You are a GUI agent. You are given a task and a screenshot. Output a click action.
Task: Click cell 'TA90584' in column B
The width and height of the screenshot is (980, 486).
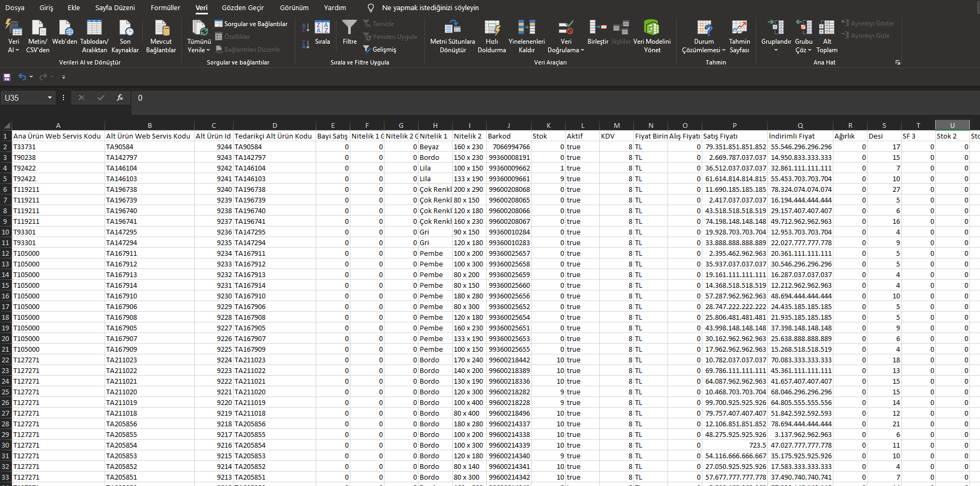(x=149, y=147)
